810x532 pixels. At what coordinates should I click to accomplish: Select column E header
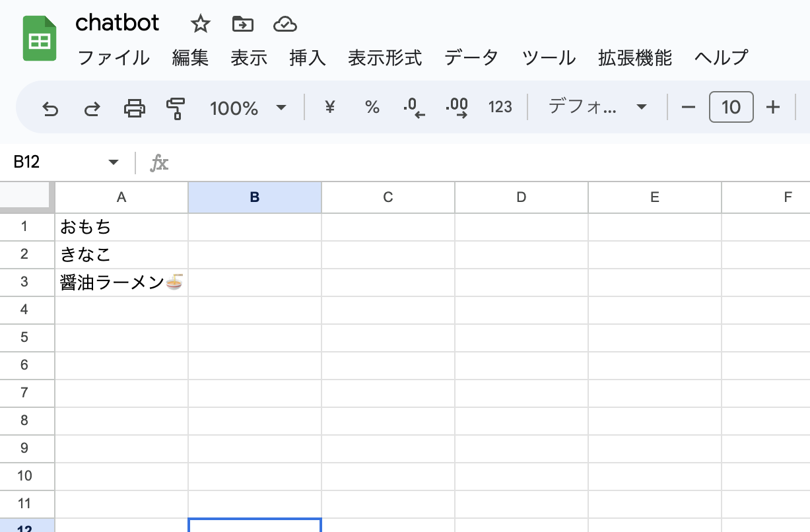(655, 197)
